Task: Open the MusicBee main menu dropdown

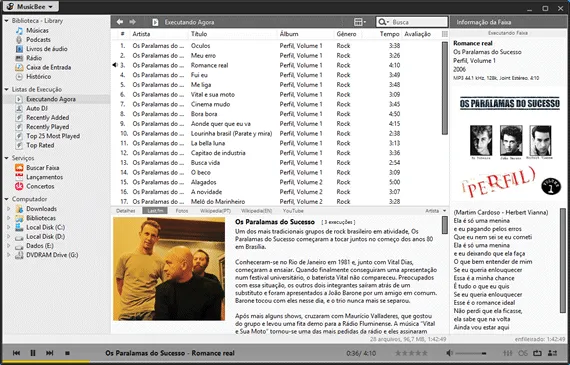Action: tap(31, 7)
